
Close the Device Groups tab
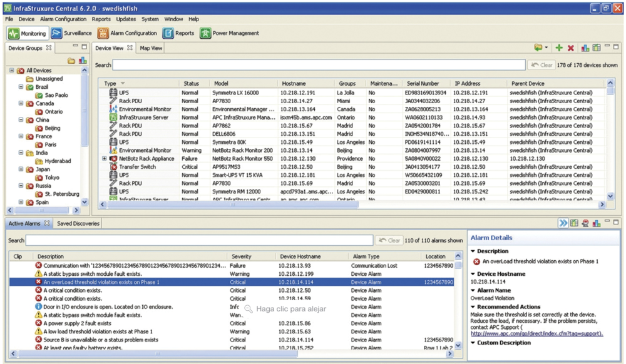pyautogui.click(x=49, y=48)
